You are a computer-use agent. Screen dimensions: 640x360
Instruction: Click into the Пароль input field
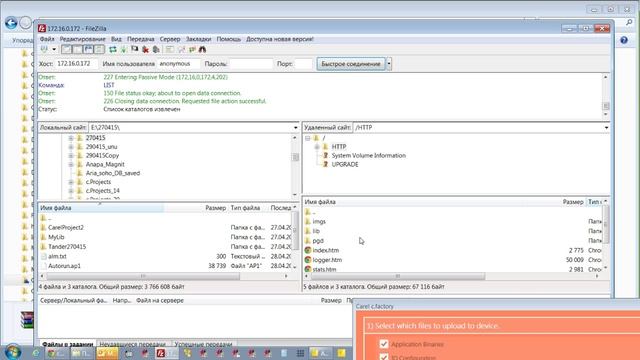(251, 64)
